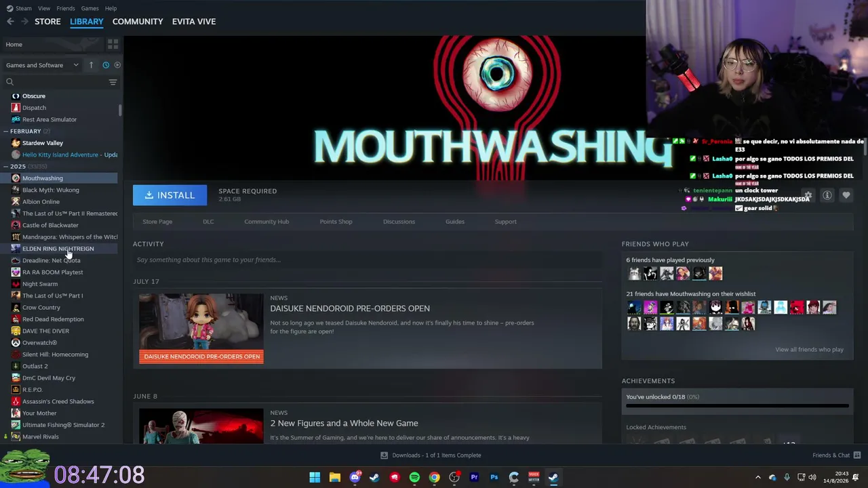Open the 2 New Figures news thumbnail
This screenshot has width=868, height=488.
pos(201,426)
